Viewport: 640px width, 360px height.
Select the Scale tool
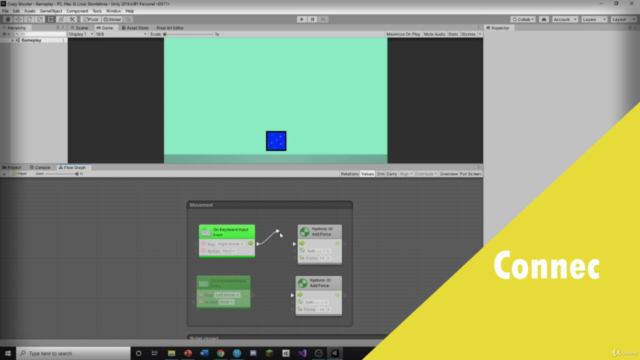pos(40,19)
